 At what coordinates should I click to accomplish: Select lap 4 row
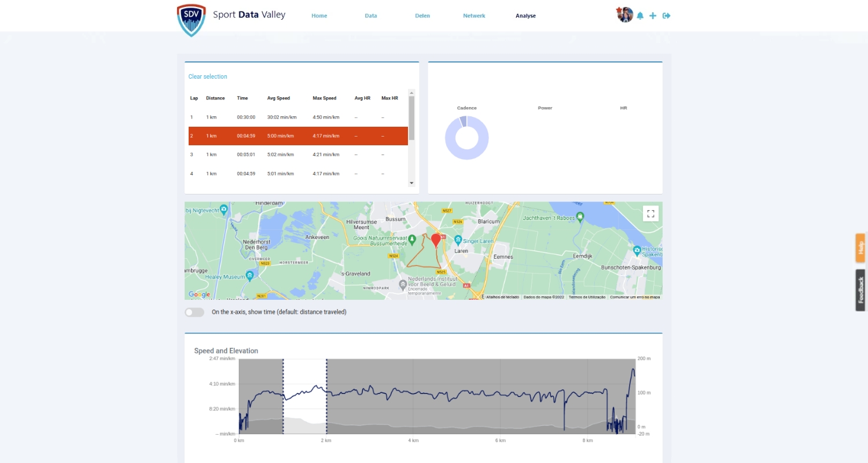click(298, 174)
